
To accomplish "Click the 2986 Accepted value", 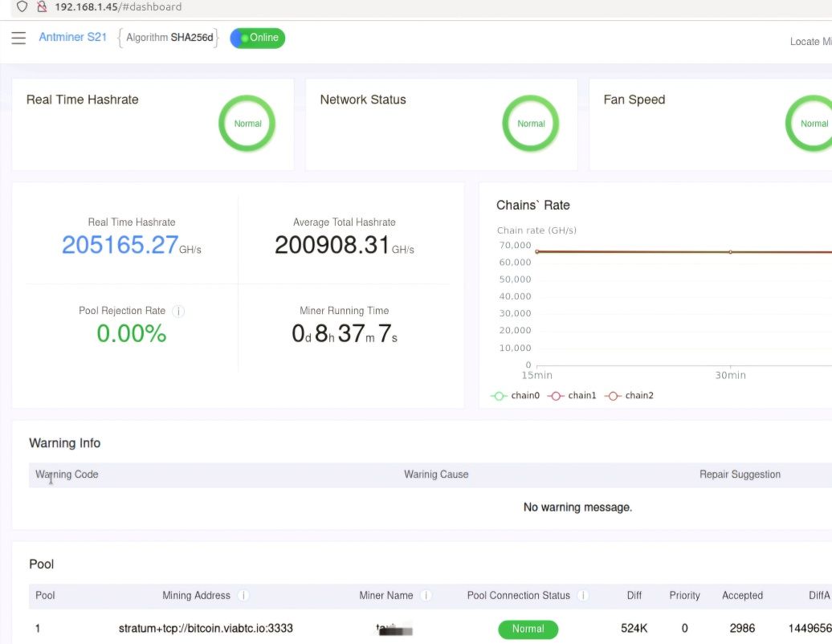I will tap(742, 629).
